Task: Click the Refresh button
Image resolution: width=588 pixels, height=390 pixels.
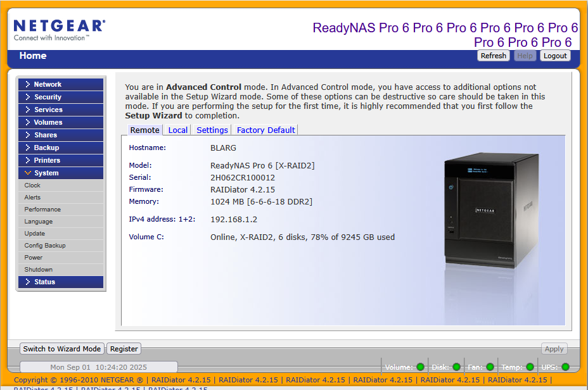Action: 493,56
